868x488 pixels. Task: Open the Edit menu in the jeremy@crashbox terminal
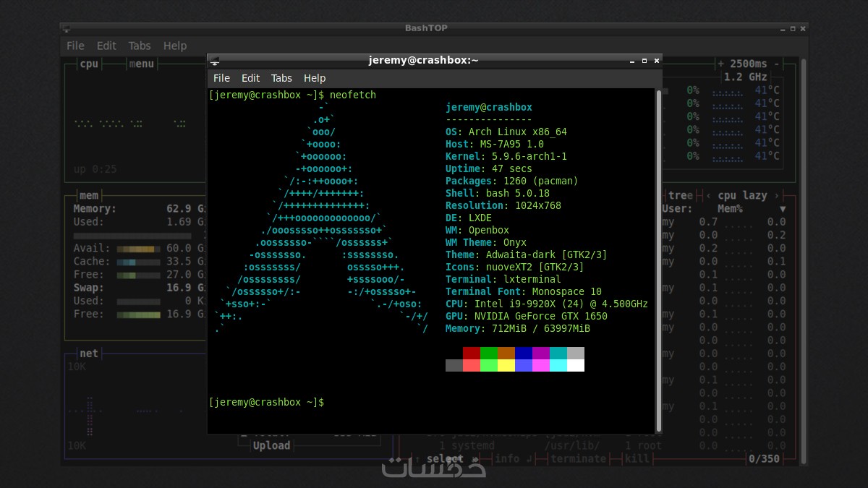(x=250, y=78)
